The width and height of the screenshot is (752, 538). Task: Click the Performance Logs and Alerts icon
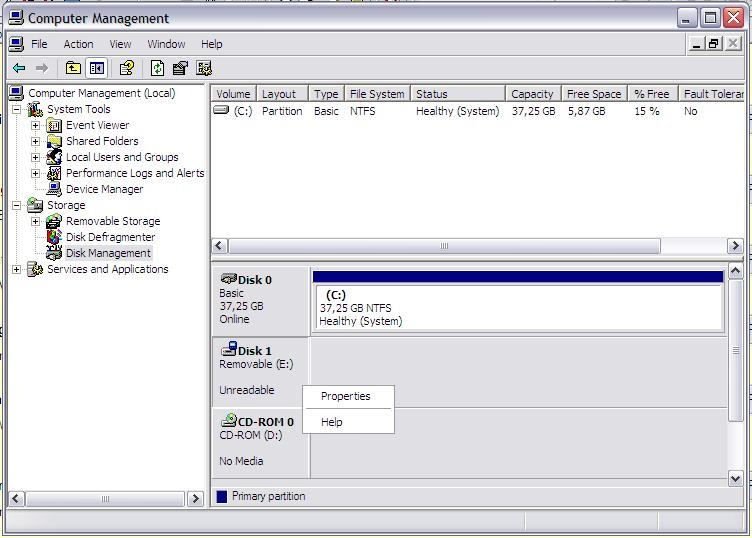[x=54, y=173]
